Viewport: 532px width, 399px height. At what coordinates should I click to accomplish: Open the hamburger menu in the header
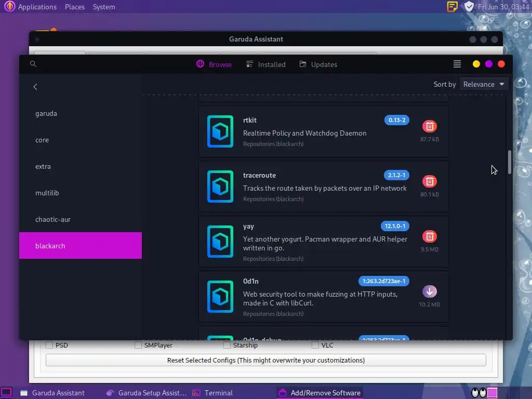[x=457, y=64]
